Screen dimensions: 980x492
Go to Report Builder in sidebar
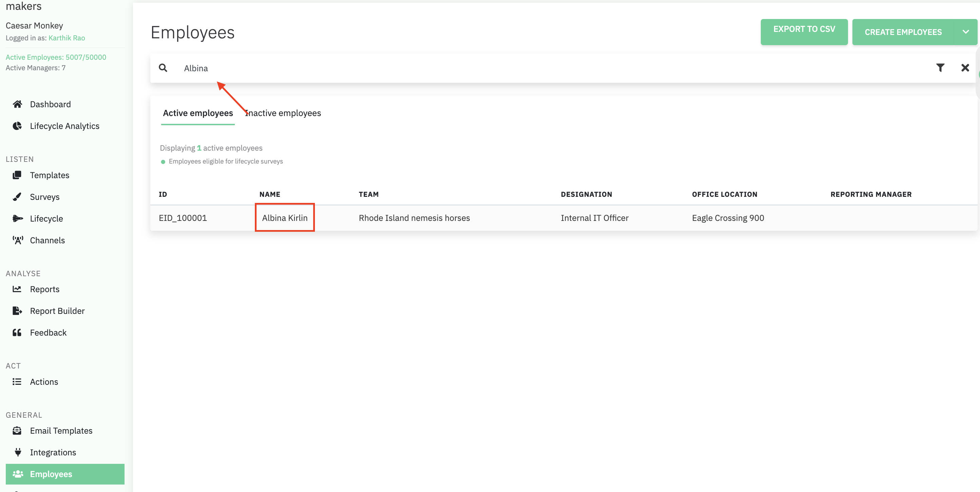57,311
